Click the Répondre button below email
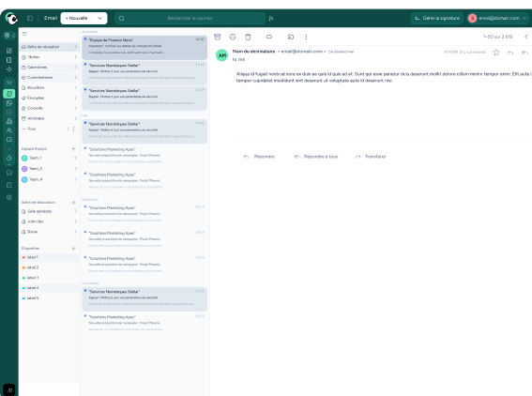Image resolution: width=532 pixels, height=396 pixels. (x=259, y=157)
